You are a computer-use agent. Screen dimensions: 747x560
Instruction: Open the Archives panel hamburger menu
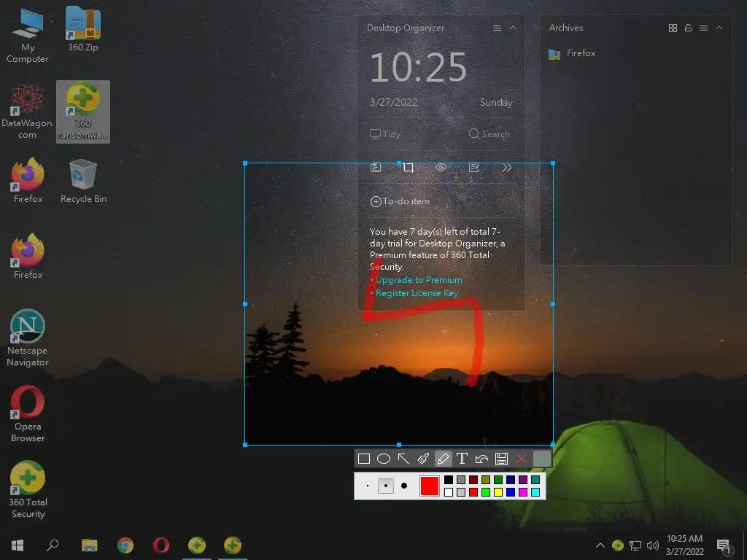(703, 28)
